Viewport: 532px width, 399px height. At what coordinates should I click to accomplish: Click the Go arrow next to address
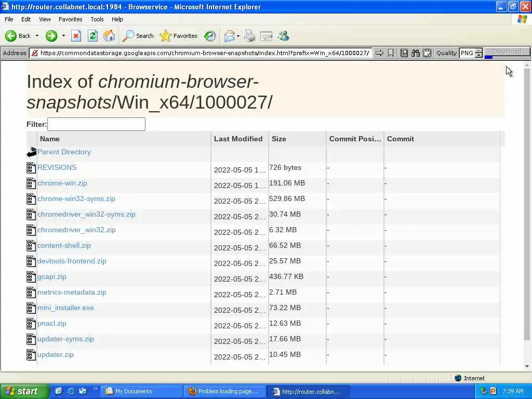click(379, 53)
